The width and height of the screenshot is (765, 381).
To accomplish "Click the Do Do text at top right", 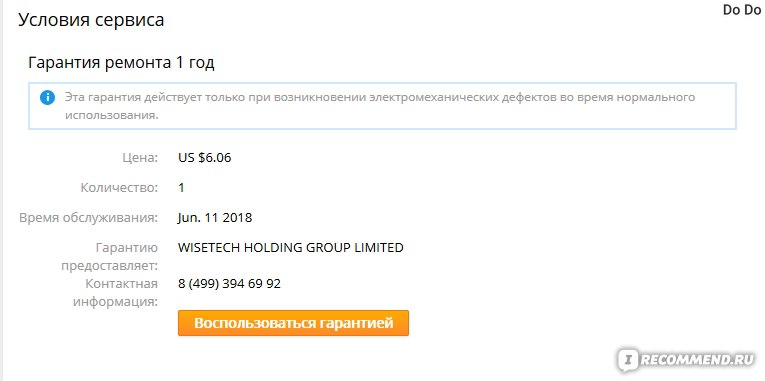I will pos(742,10).
